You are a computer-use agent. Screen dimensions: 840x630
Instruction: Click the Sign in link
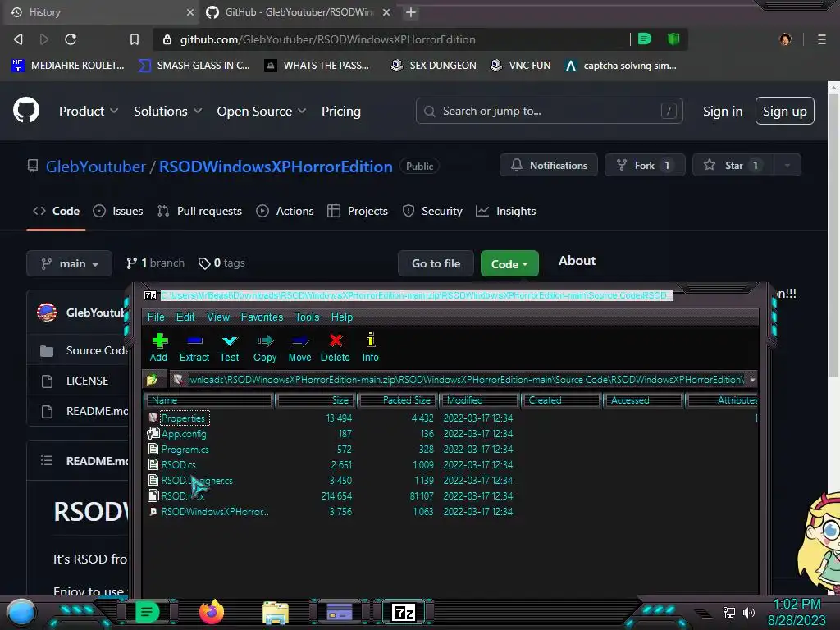(722, 111)
